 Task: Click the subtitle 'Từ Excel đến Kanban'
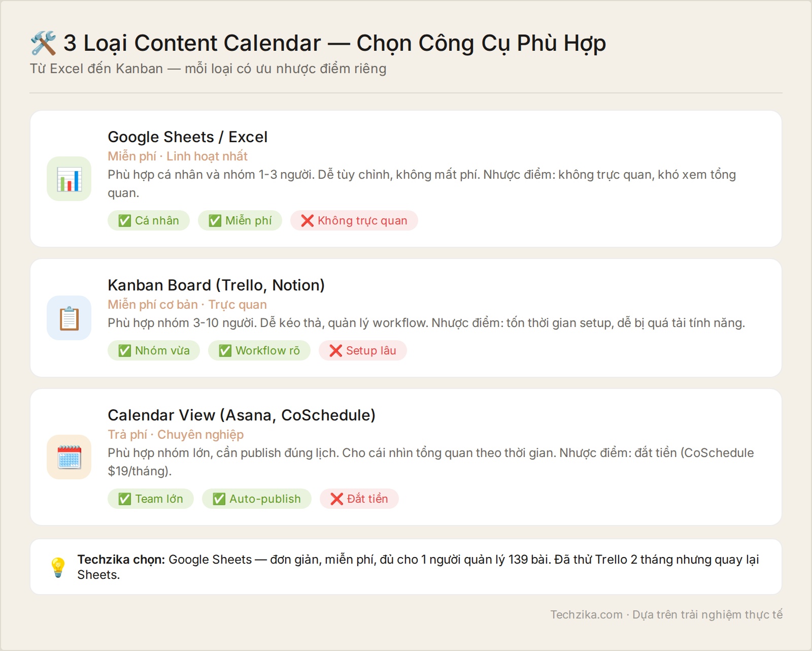pyautogui.click(x=96, y=69)
